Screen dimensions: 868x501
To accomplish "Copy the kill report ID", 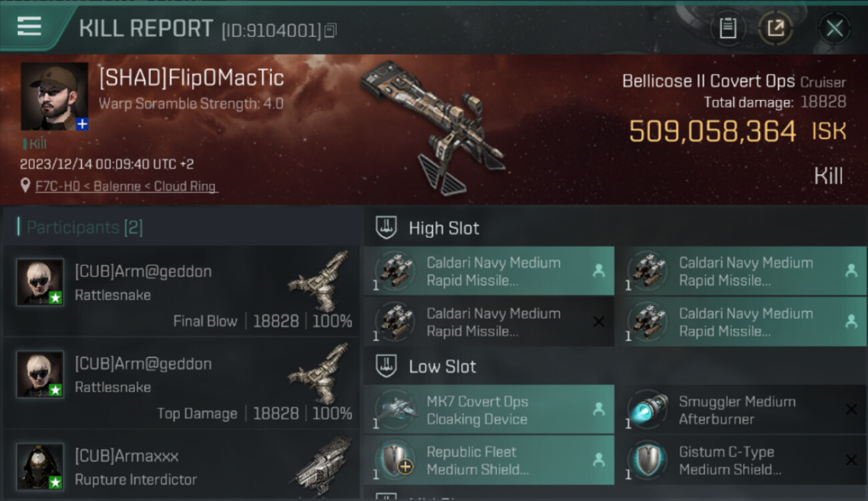I will coord(331,30).
